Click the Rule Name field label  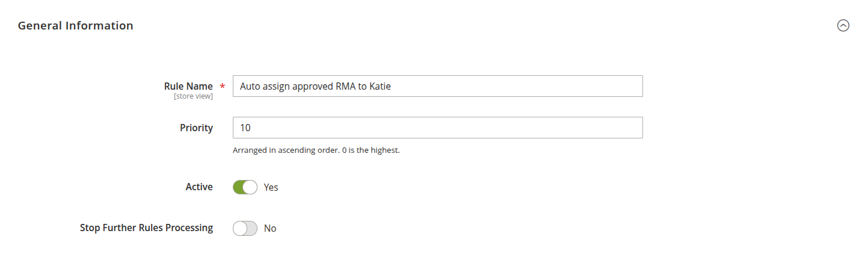point(188,86)
